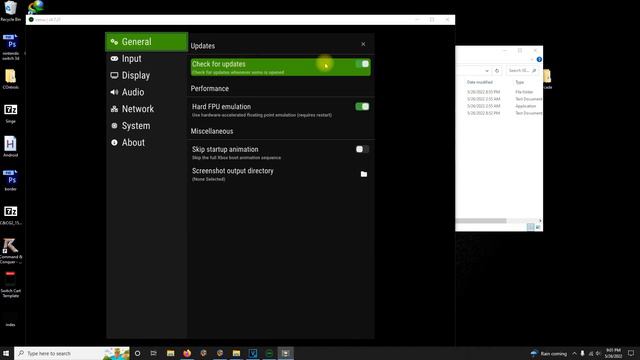Open Task View on the taskbar
The height and width of the screenshot is (360, 640).
click(153, 353)
